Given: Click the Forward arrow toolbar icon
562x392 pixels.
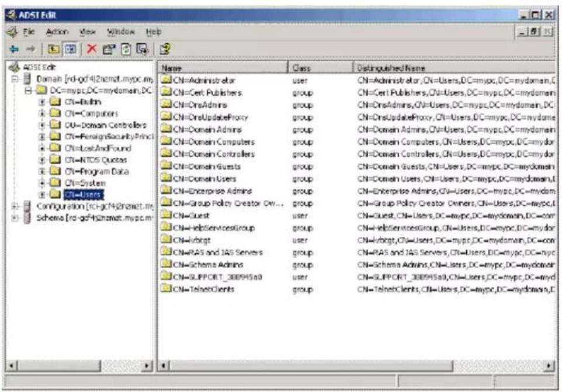Looking at the screenshot, I should tap(31, 48).
